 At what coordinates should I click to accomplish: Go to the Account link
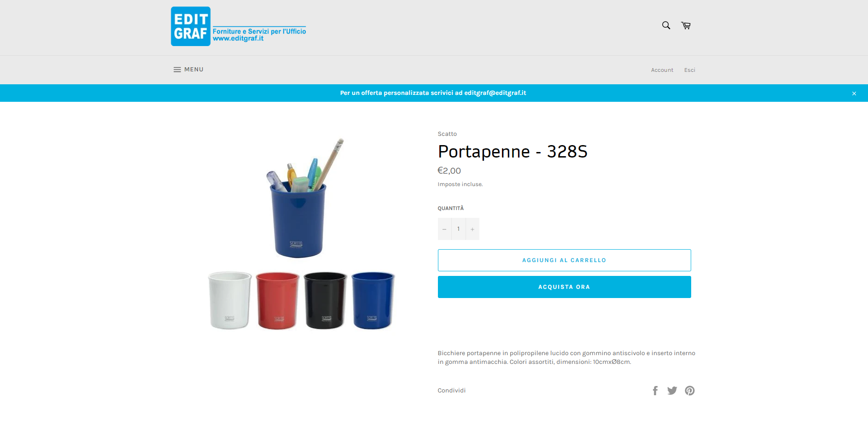tap(662, 70)
